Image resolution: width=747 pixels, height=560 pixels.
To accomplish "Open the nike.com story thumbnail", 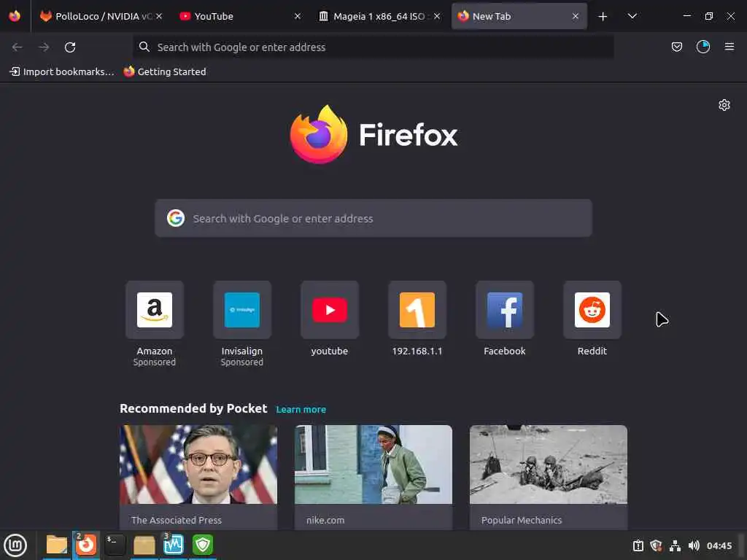I will [x=373, y=464].
